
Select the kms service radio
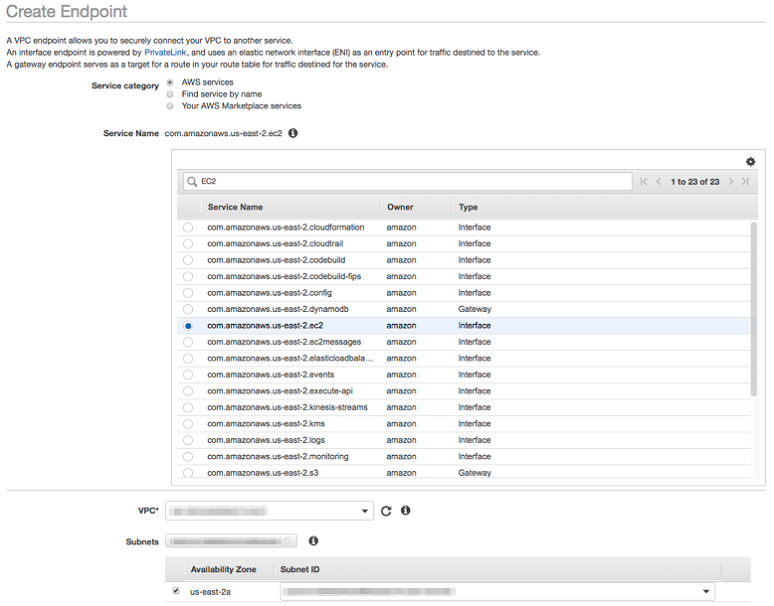coord(188,424)
